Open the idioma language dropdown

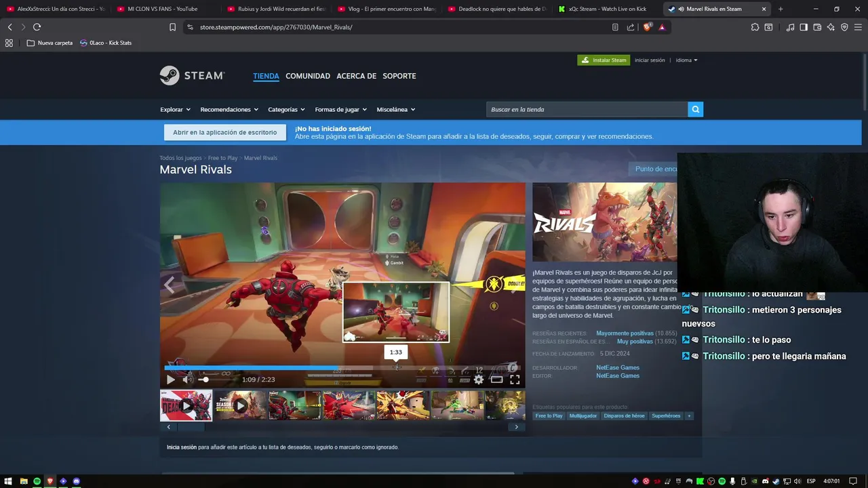coord(686,60)
